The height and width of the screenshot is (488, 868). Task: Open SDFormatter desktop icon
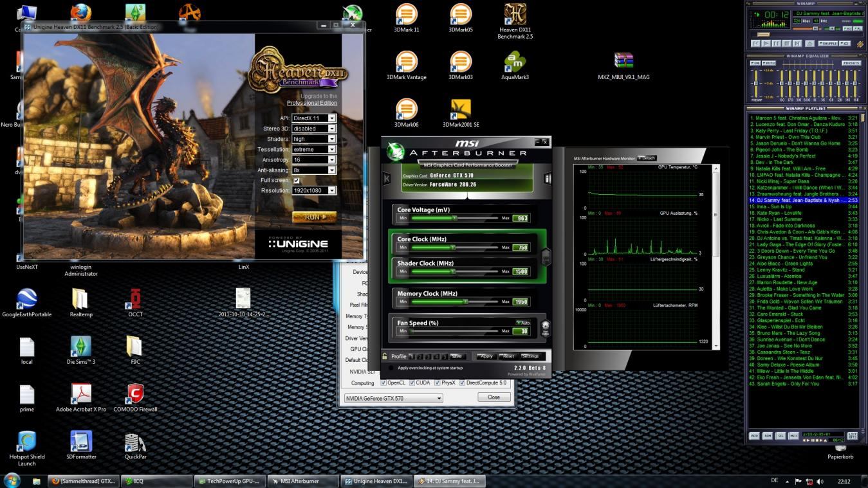point(81,445)
